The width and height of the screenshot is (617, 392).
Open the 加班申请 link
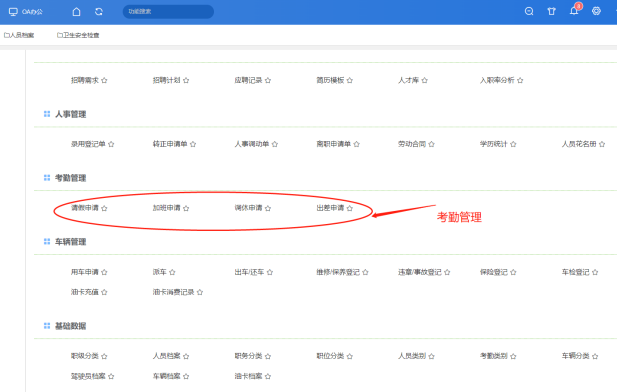pos(166,208)
